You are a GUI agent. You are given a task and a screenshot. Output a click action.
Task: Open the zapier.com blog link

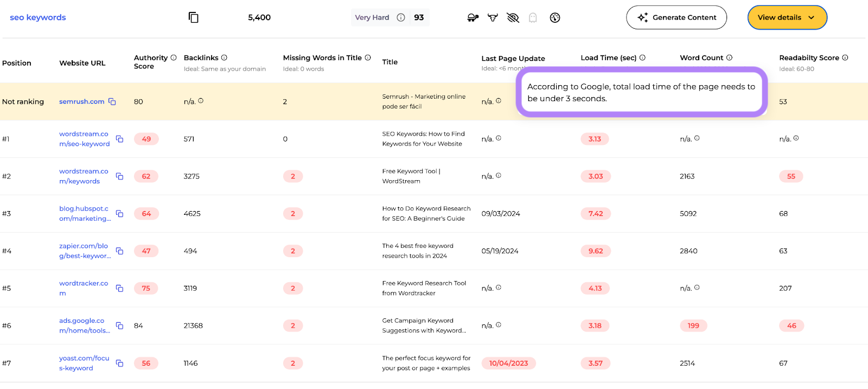pyautogui.click(x=85, y=251)
